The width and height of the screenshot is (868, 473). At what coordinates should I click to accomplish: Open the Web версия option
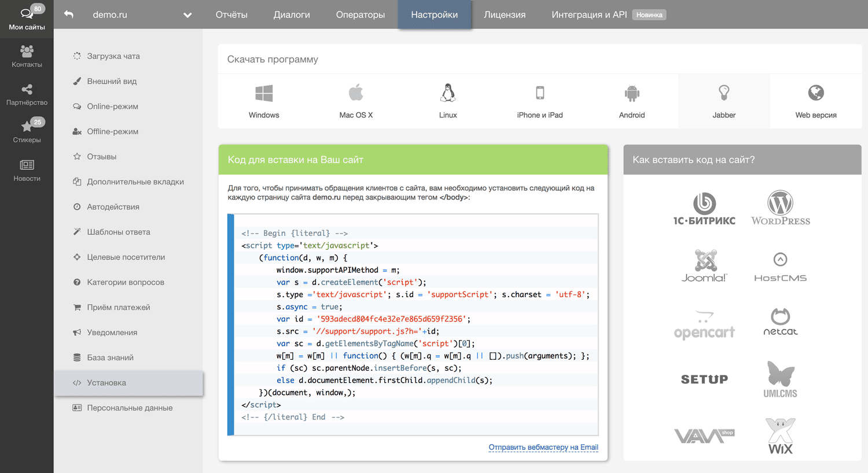pyautogui.click(x=816, y=101)
